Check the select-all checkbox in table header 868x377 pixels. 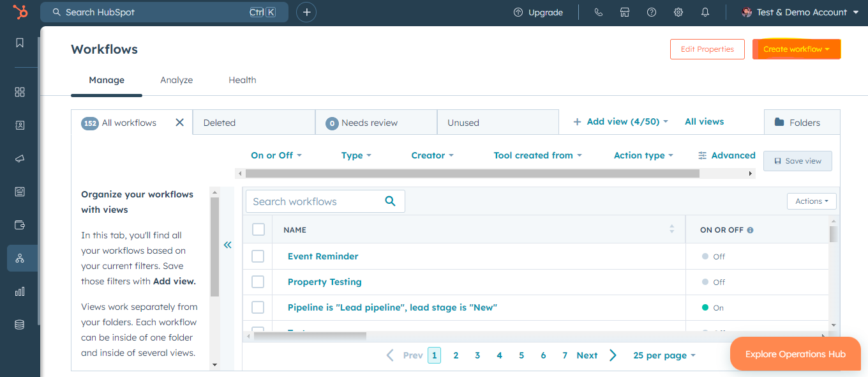[258, 229]
